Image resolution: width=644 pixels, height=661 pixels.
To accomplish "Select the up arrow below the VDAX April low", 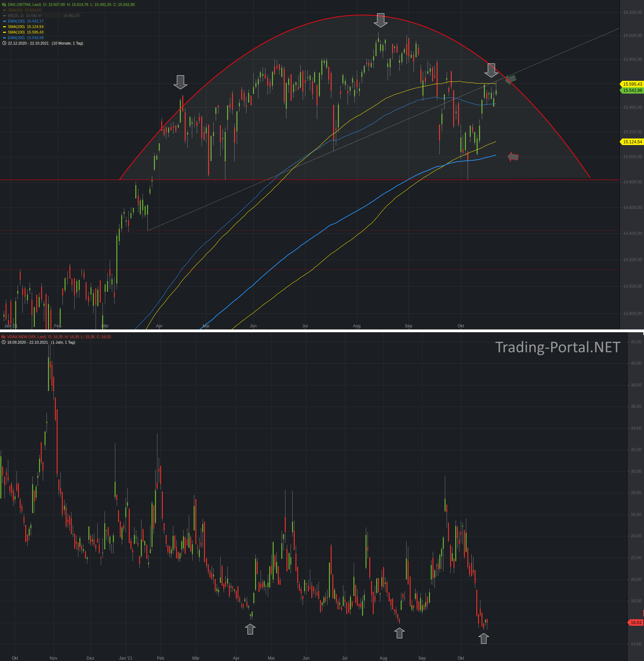I will click(x=250, y=629).
